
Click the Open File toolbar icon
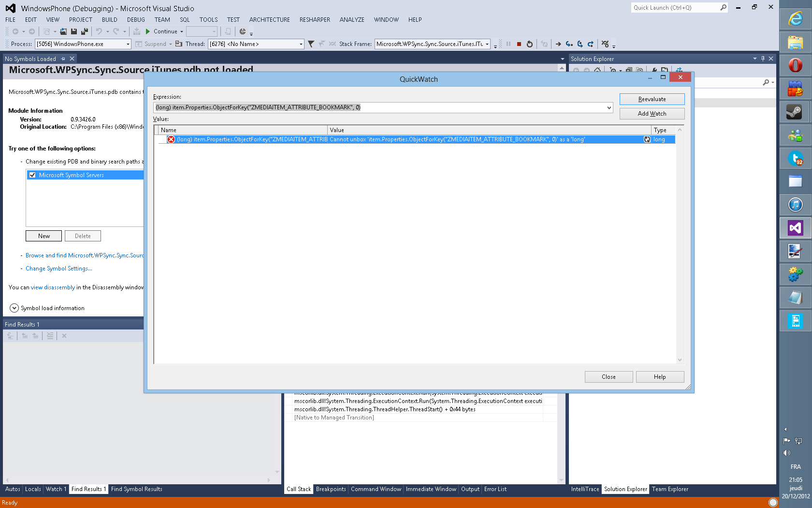[63, 31]
